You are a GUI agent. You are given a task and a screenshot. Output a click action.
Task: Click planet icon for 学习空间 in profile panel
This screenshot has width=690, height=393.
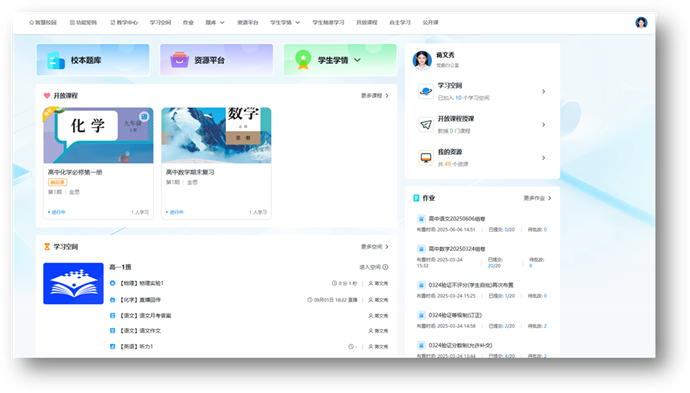(426, 92)
